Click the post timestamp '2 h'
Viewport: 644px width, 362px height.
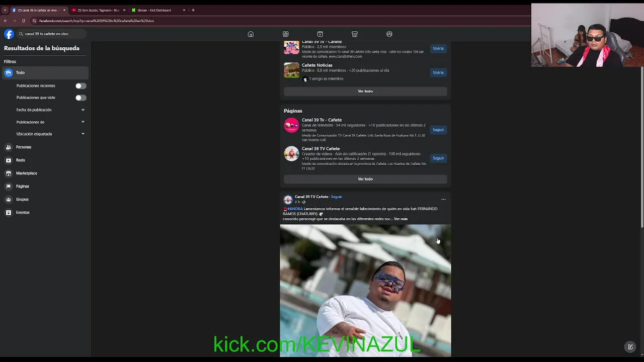tap(297, 202)
